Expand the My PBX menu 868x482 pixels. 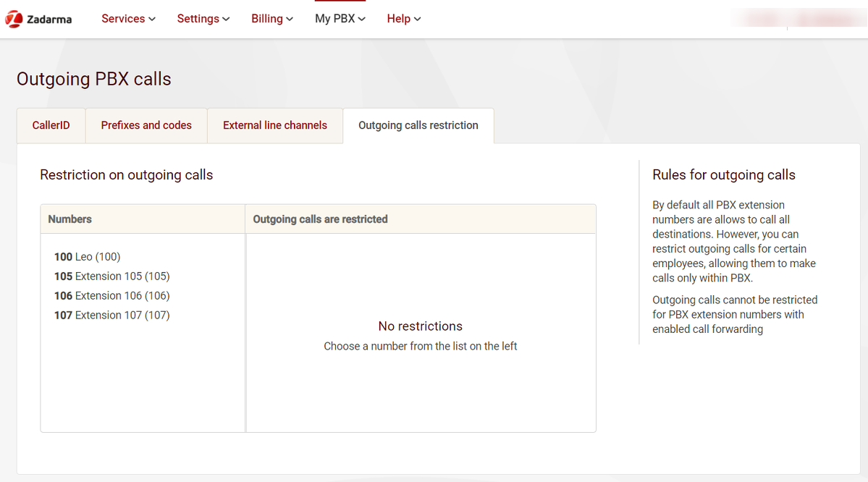(x=340, y=19)
